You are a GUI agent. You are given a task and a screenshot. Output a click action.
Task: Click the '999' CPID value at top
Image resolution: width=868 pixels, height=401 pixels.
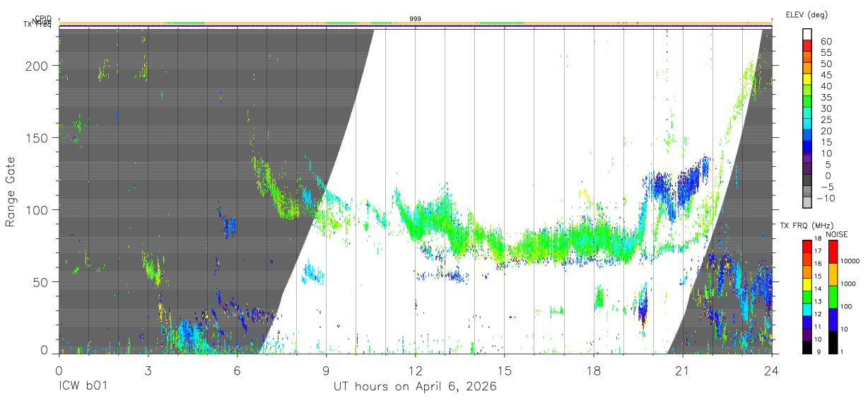coord(416,19)
